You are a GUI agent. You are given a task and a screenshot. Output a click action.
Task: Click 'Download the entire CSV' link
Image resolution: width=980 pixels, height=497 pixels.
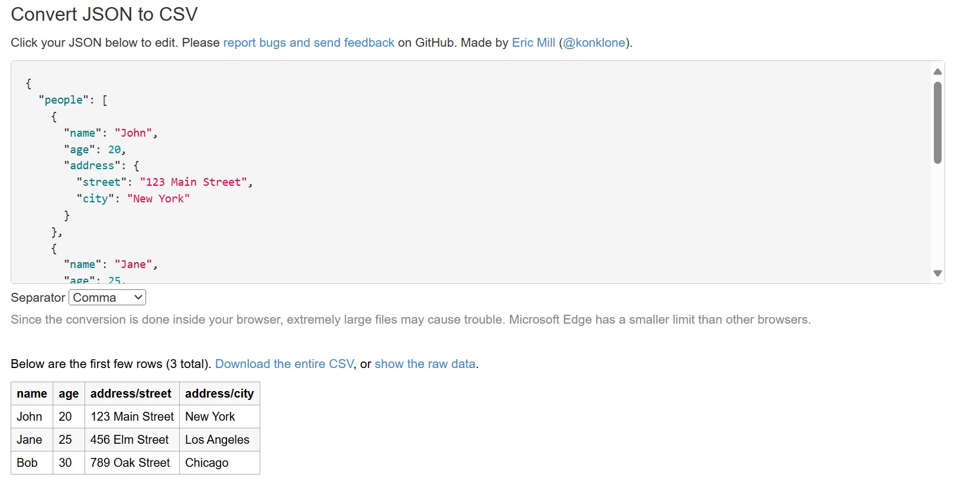[284, 364]
